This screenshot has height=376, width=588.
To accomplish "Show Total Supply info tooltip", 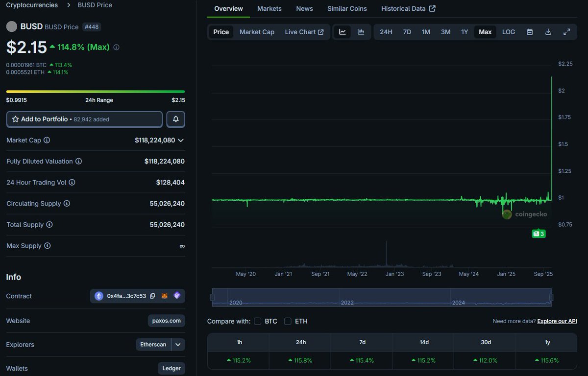I will tap(49, 225).
